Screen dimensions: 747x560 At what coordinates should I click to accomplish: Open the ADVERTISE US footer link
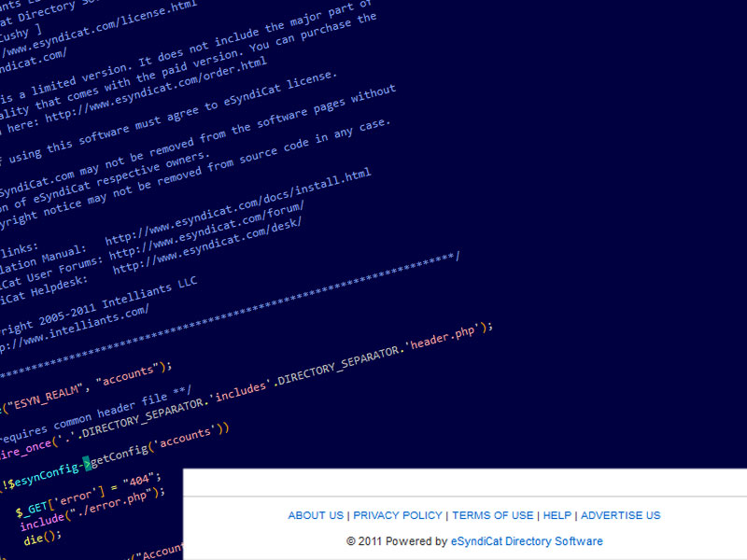click(x=620, y=515)
